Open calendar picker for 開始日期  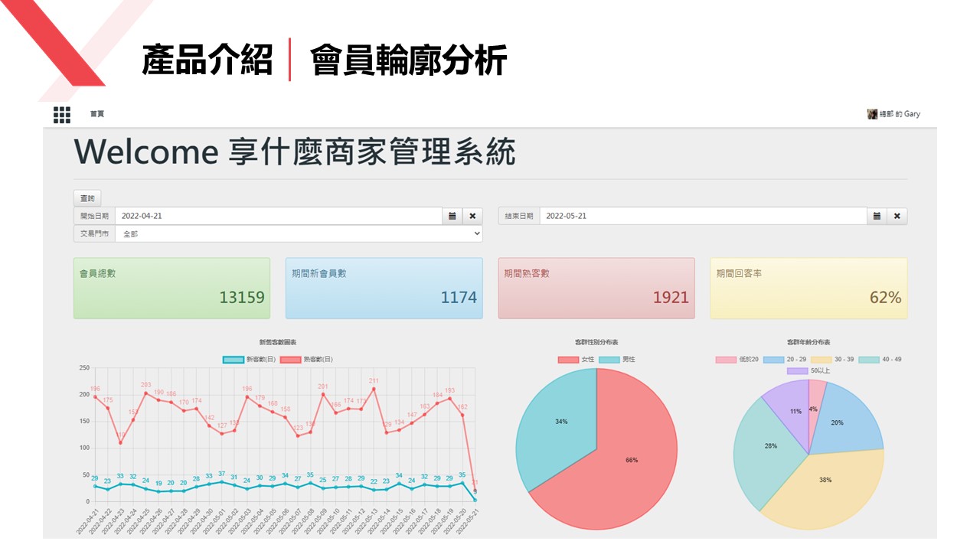pyautogui.click(x=452, y=216)
